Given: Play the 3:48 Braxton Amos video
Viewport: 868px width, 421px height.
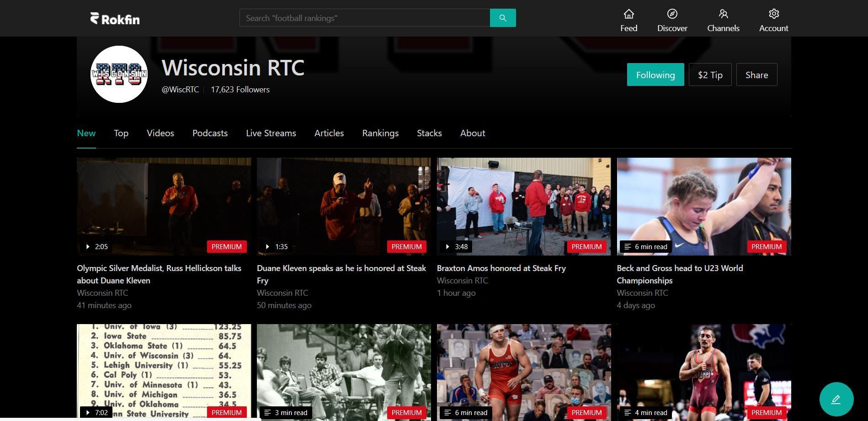Looking at the screenshot, I should coord(456,246).
